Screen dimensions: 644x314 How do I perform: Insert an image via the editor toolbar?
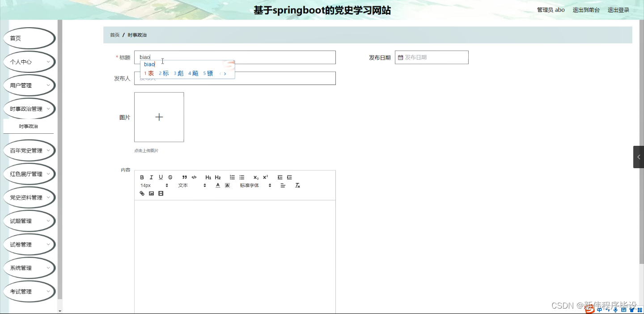[x=151, y=193]
